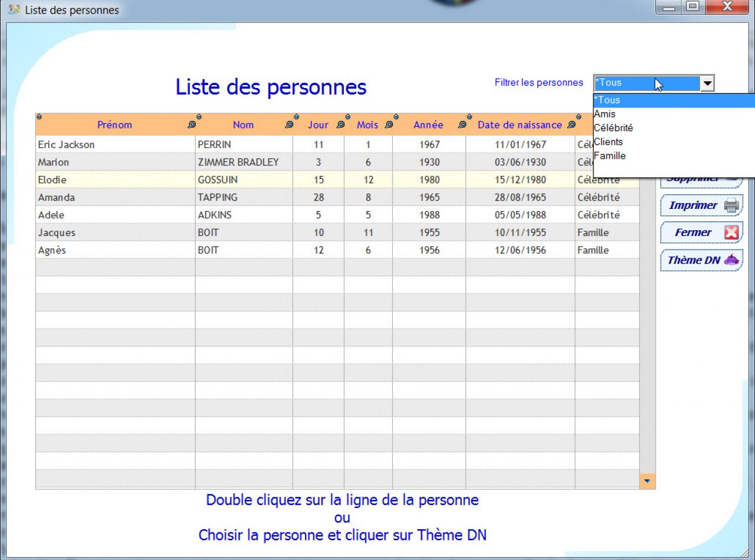Click the search magnifier icon on Jour column

tap(340, 125)
